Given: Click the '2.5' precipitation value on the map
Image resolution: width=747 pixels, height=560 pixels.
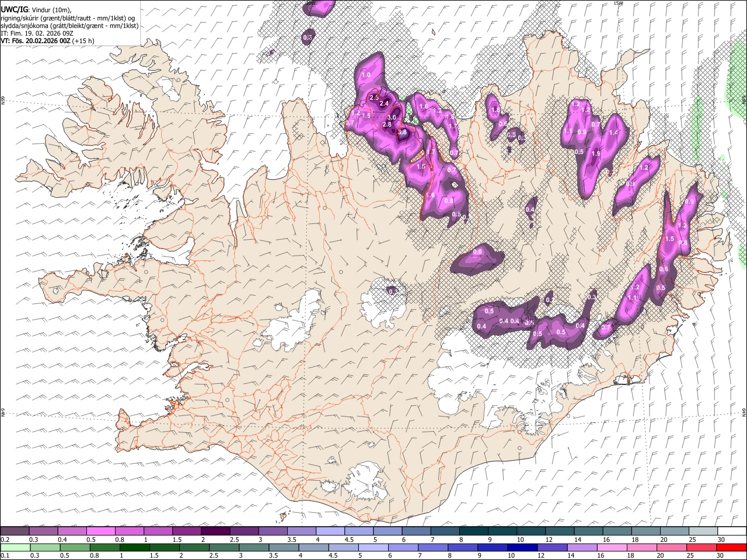Looking at the screenshot, I should pos(374,97).
